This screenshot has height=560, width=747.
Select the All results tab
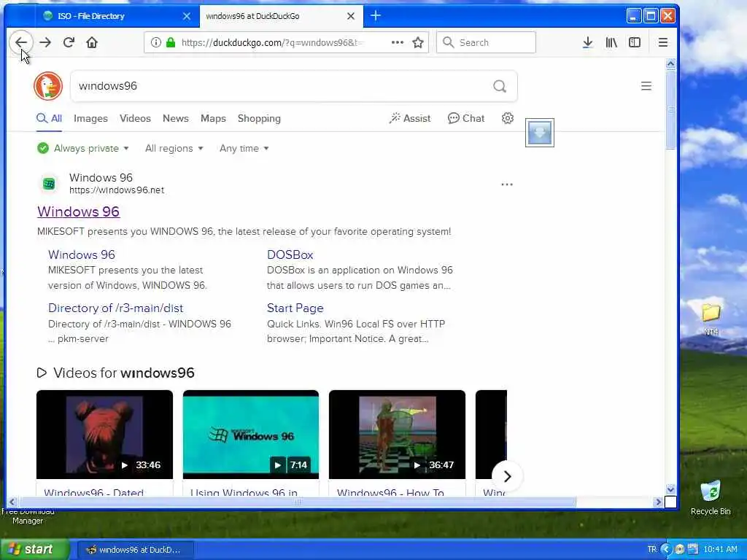pos(49,119)
